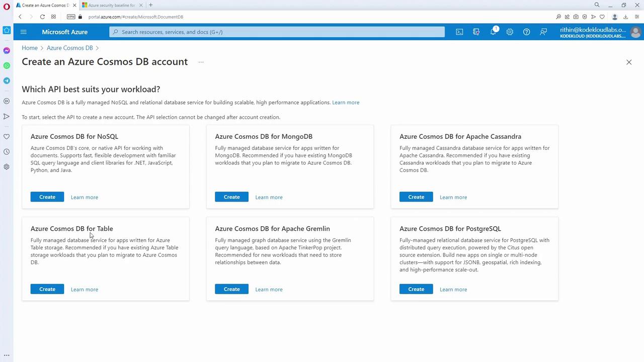Open Opera sidebar bookmarks heart
The height and width of the screenshot is (362, 644).
(7, 137)
